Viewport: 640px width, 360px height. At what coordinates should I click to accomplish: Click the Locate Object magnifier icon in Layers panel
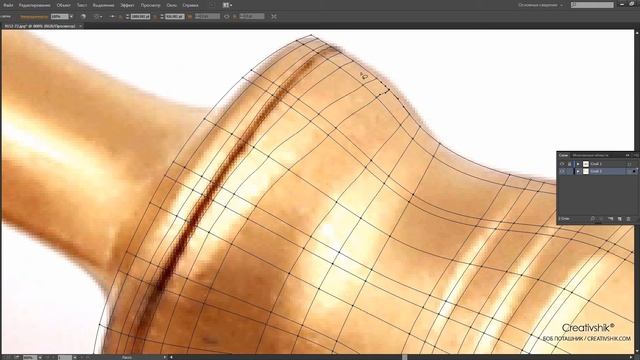pos(593,219)
